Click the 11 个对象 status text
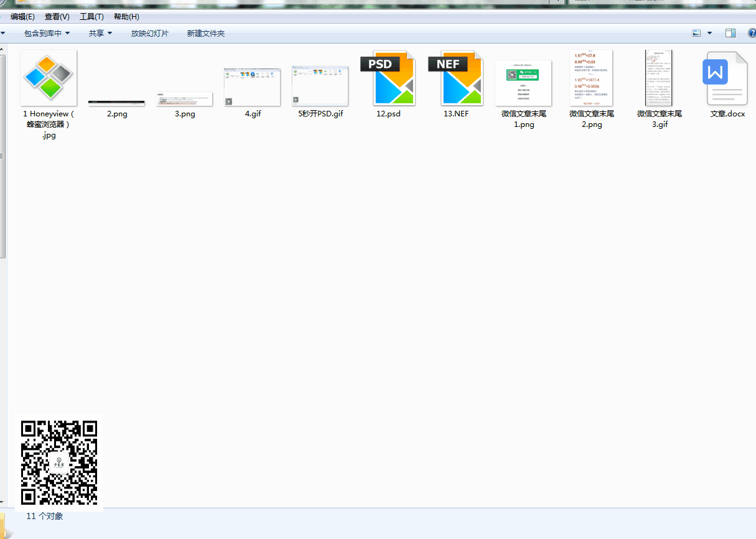 pyautogui.click(x=44, y=516)
